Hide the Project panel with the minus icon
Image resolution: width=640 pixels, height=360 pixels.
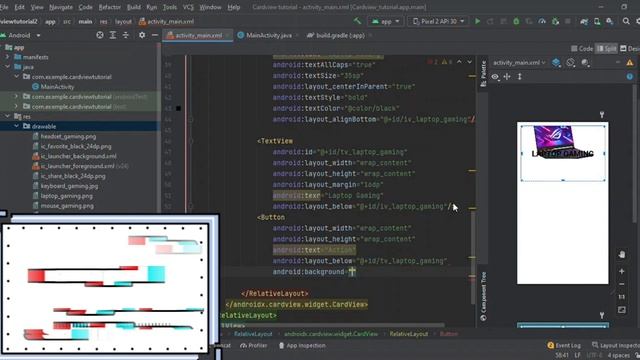click(155, 36)
